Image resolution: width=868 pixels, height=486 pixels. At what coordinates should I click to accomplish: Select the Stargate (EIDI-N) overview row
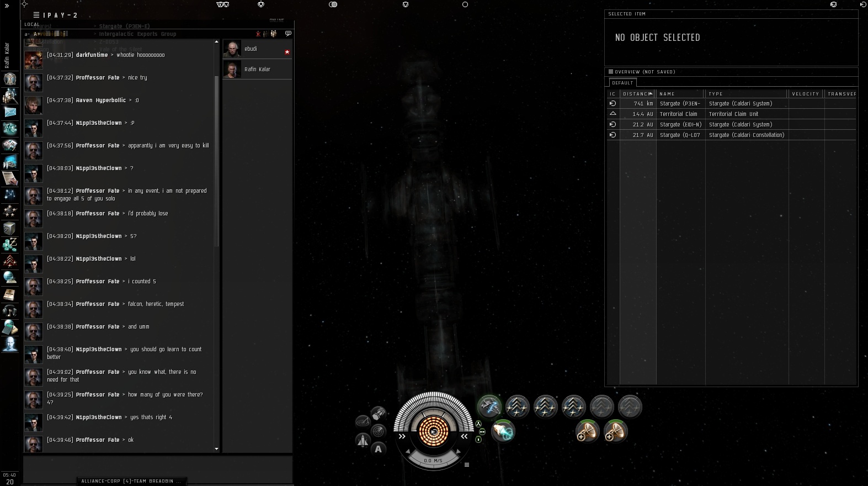pyautogui.click(x=732, y=124)
